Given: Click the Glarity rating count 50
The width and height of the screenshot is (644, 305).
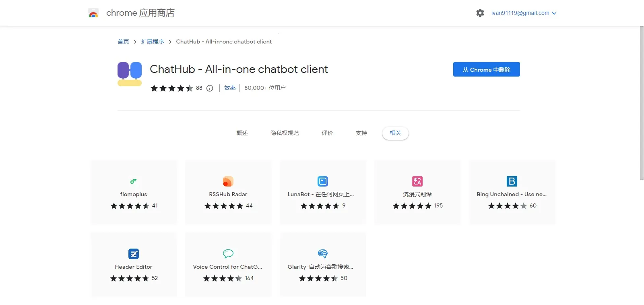Looking at the screenshot, I should [344, 278].
